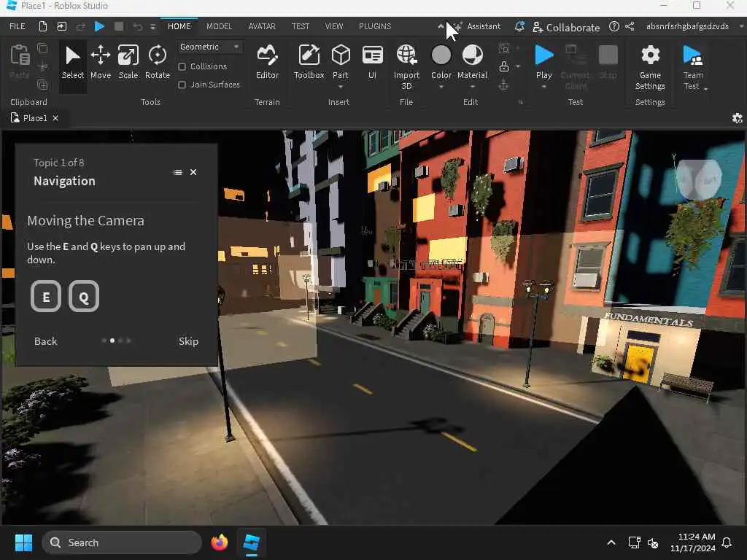Close the Place1 tab
This screenshot has height=560, width=747.
tap(55, 118)
